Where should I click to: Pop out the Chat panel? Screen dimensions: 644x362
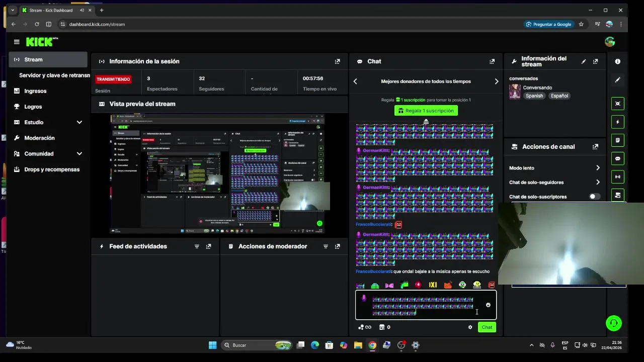(x=492, y=61)
